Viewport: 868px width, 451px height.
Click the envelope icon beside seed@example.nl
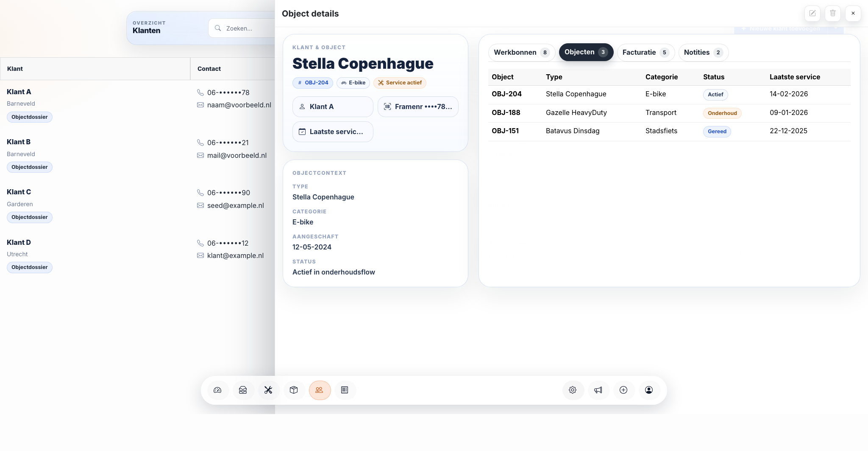pos(200,205)
